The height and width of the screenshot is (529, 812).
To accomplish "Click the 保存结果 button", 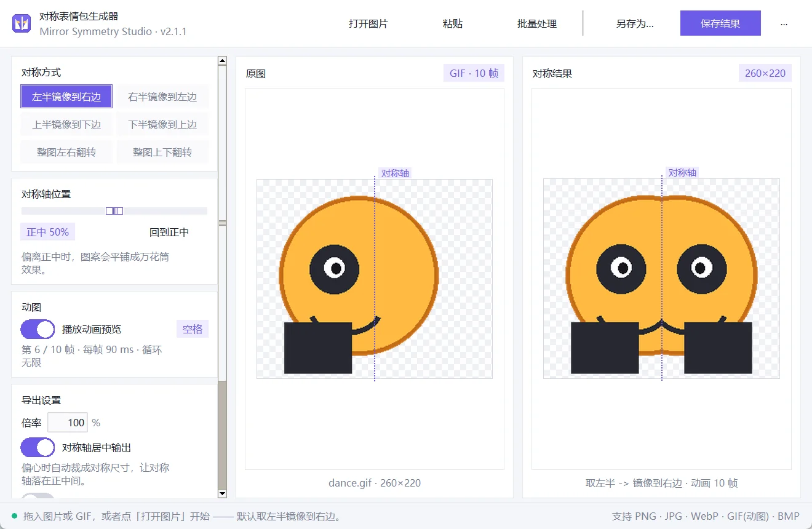I will coord(720,23).
